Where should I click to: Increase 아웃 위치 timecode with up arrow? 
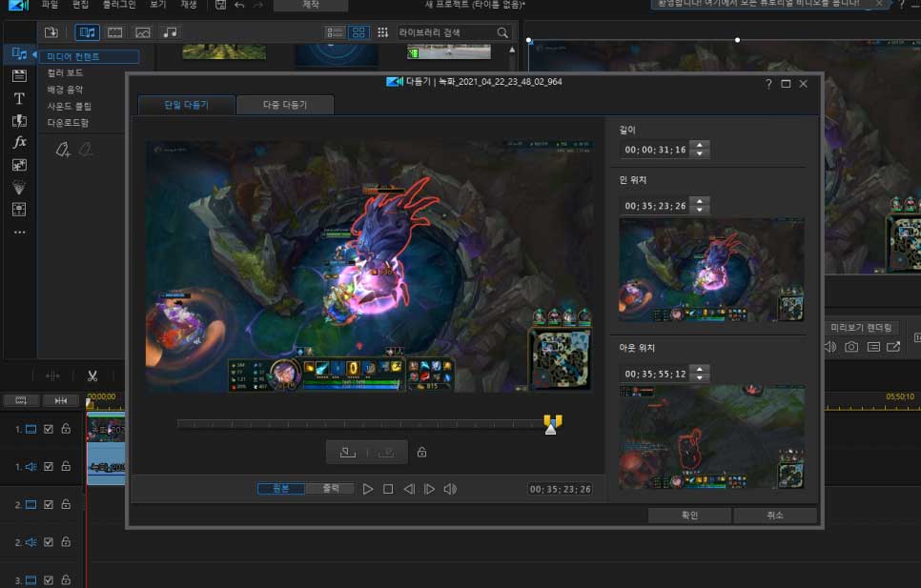tap(699, 369)
